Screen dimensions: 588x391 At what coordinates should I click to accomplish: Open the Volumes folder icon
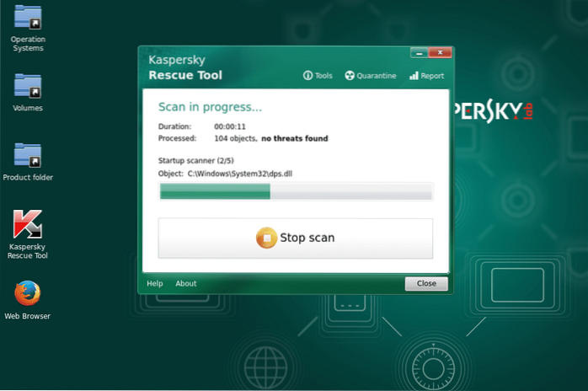click(x=28, y=88)
